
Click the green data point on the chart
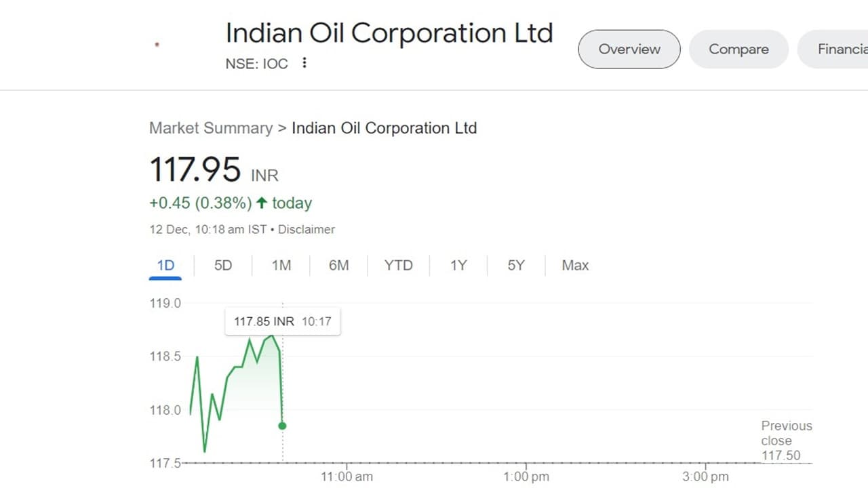coord(282,426)
